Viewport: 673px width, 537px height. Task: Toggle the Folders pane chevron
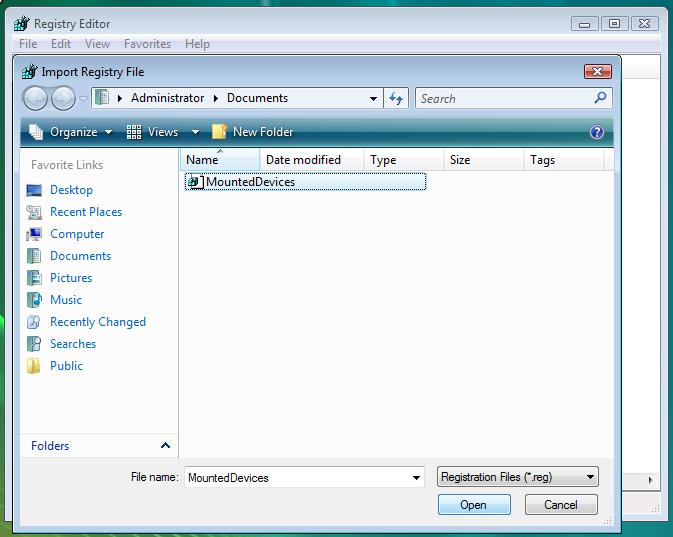point(165,446)
